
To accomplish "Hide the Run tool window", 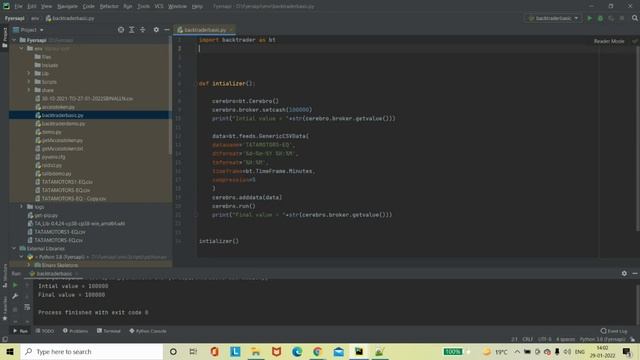I will pos(635,273).
